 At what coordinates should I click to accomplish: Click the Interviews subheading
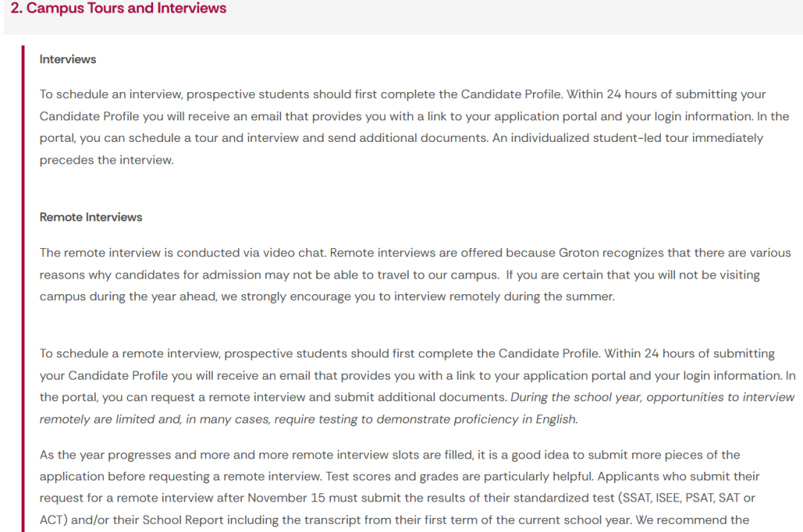pos(68,59)
